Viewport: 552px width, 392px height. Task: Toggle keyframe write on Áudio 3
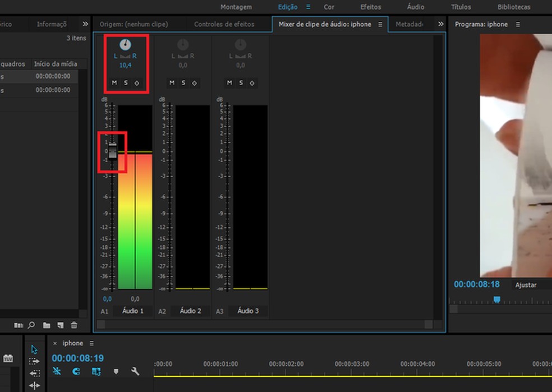click(x=252, y=83)
